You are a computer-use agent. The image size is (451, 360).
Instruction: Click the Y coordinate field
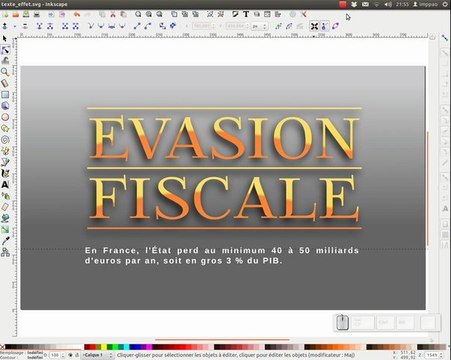[237, 26]
